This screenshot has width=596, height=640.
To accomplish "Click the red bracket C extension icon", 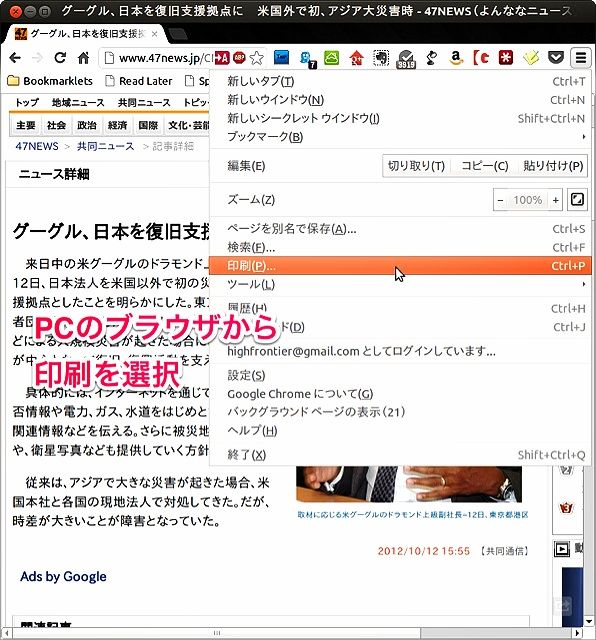I will [481, 58].
